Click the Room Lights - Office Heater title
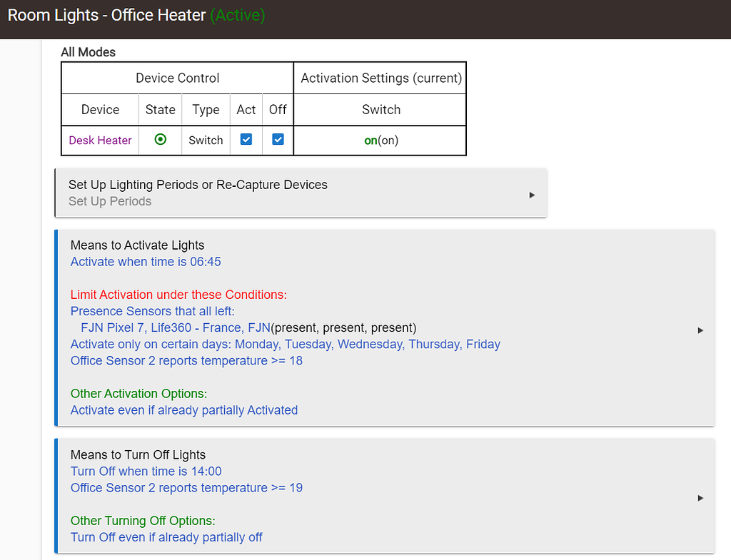 (x=106, y=15)
